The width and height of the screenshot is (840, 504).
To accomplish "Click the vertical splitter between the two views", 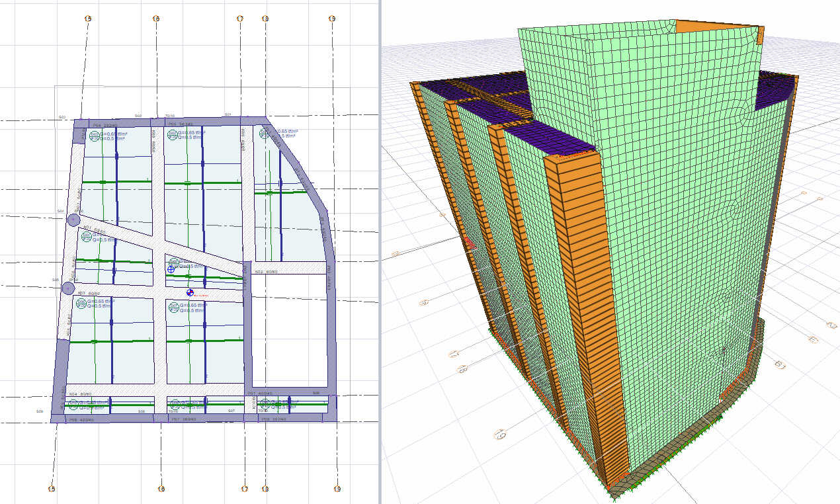I will (380, 251).
